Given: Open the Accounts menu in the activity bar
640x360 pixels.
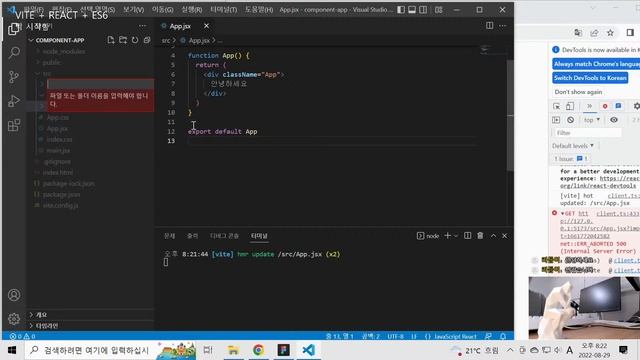Looking at the screenshot, I should coord(14,295).
